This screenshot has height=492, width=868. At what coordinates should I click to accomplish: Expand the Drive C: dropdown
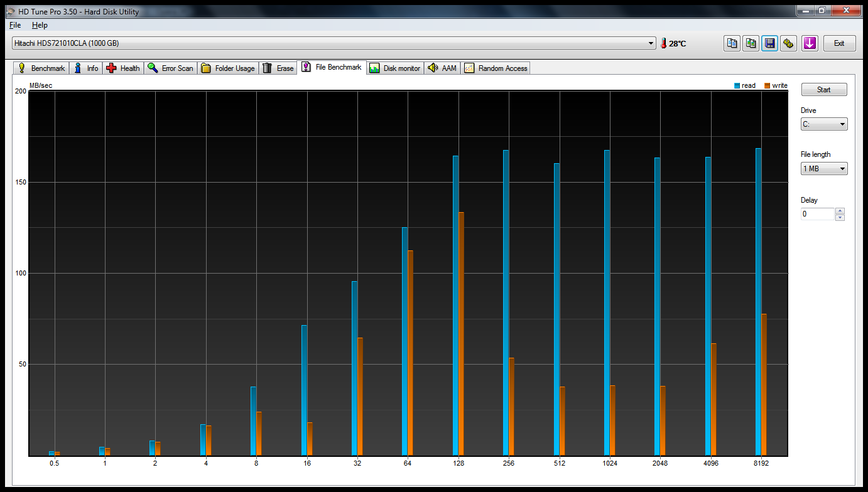pyautogui.click(x=824, y=124)
